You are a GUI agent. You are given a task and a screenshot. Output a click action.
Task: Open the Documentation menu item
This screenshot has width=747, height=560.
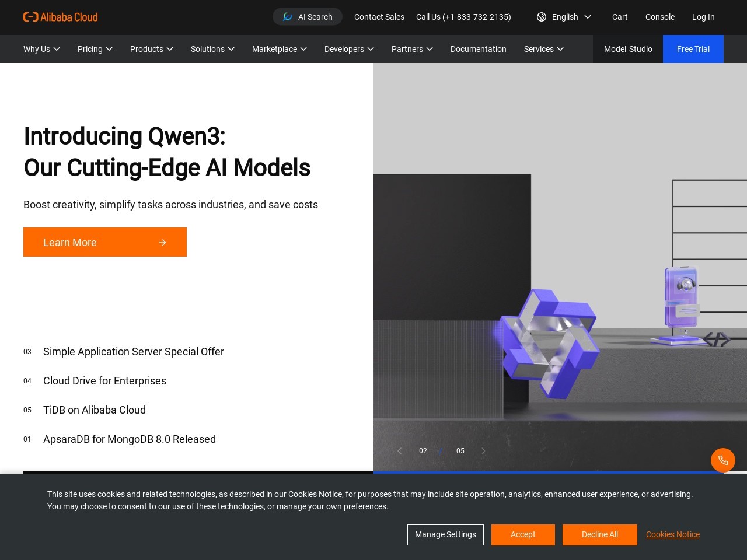tap(478, 49)
